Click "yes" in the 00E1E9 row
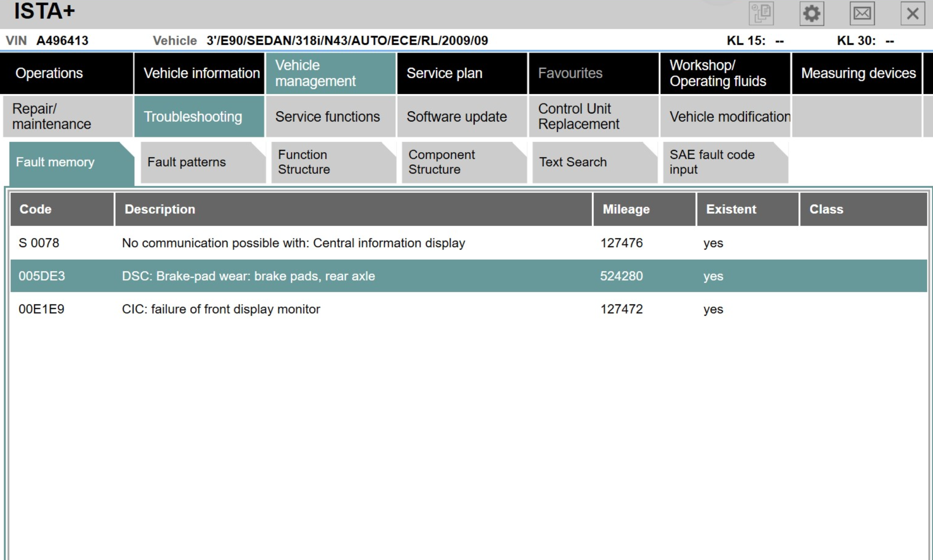This screenshot has height=560, width=933. 713,310
